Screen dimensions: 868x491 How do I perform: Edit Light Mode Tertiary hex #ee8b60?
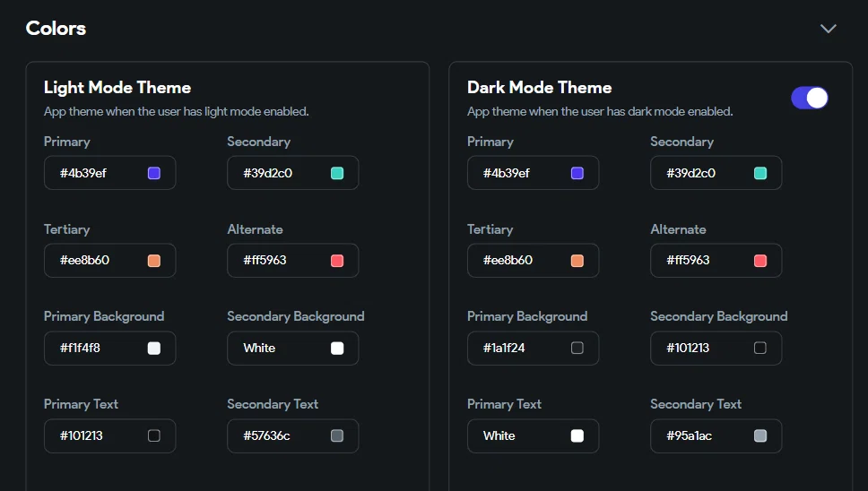pyautogui.click(x=109, y=261)
